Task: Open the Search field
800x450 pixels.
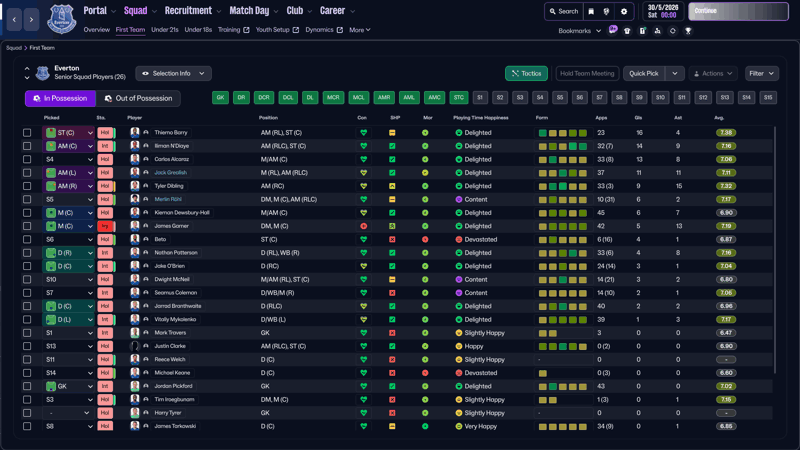Action: pos(563,11)
